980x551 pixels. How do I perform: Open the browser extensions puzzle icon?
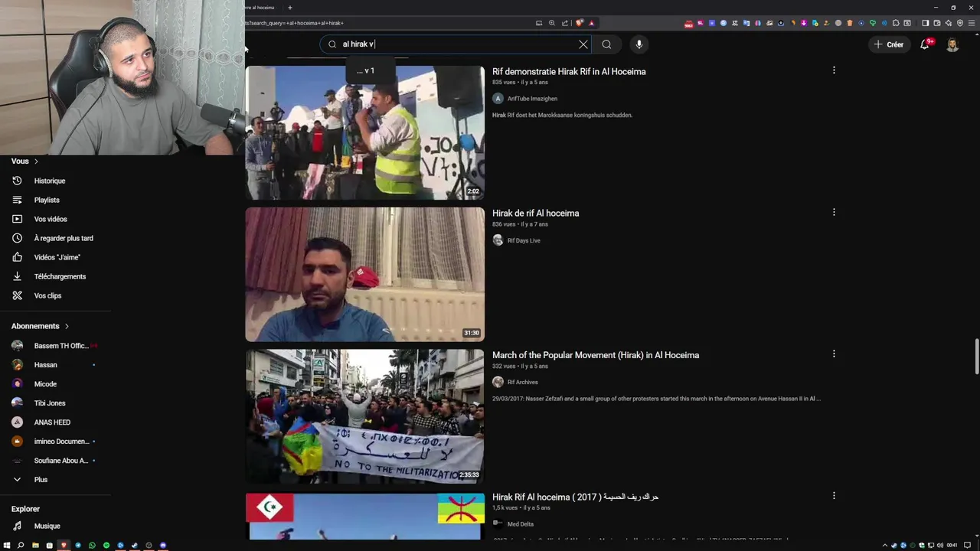[896, 23]
